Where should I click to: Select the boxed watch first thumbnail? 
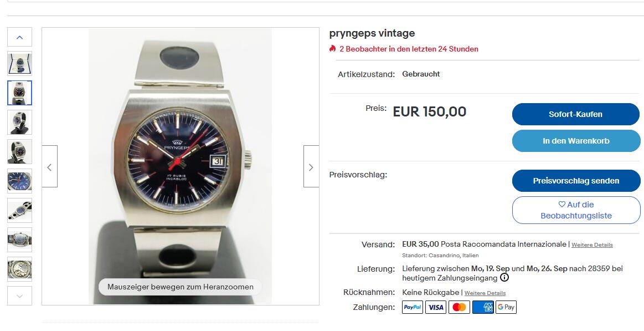tap(20, 63)
